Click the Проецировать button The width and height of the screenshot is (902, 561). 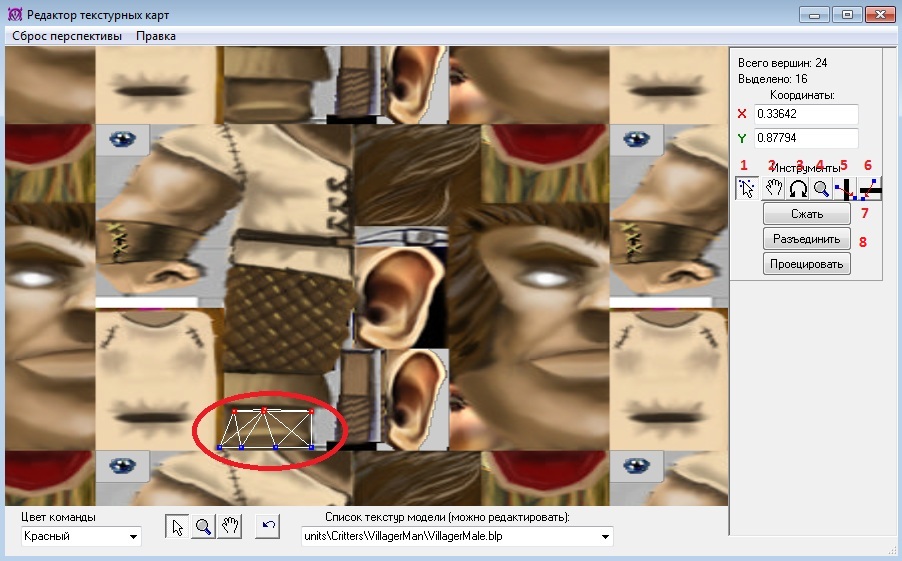(x=807, y=264)
